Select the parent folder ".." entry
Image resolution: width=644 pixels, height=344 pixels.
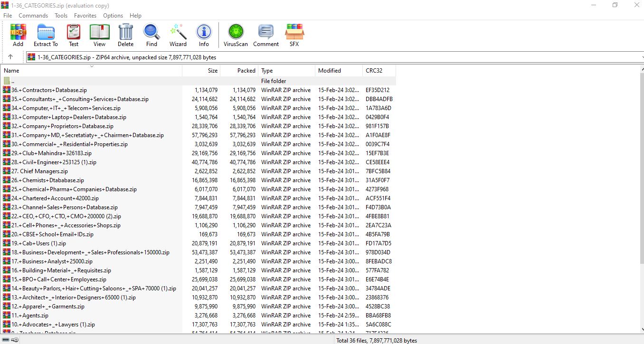13,81
